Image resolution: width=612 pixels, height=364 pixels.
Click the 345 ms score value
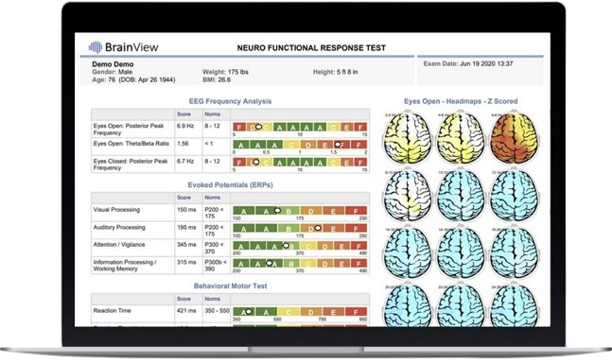[x=186, y=245]
